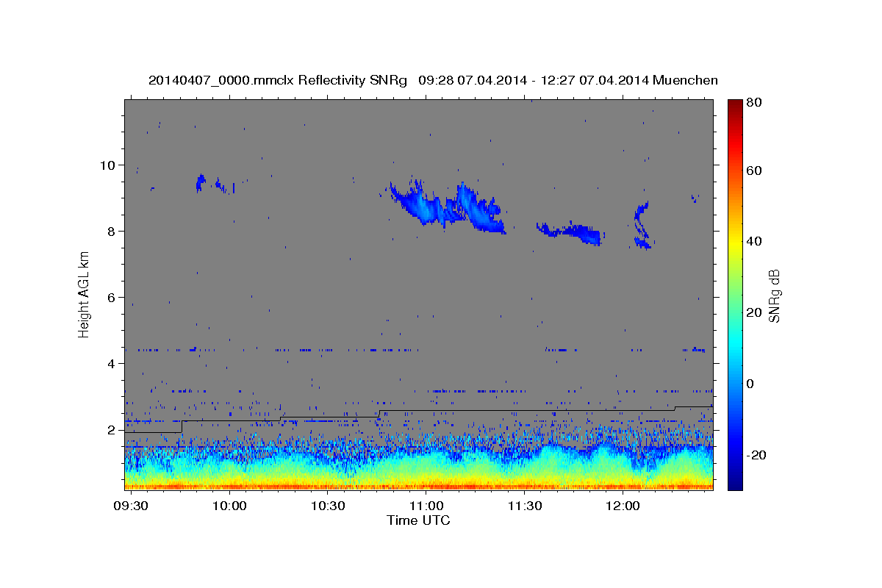Screen dimensions: 882x588
Task: Click the colorbar value 80
Action: coord(755,102)
